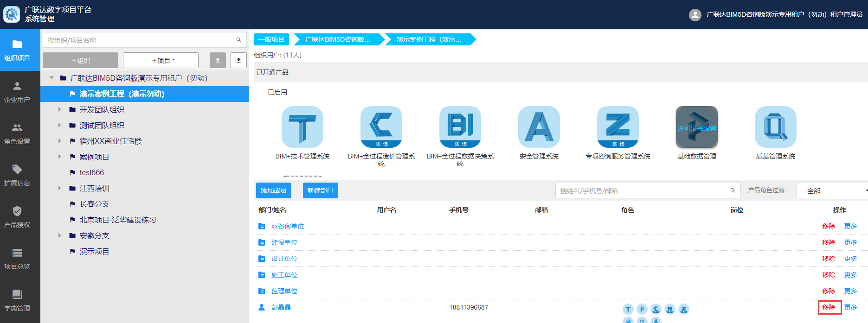This screenshot has height=323, width=868.
Task: Expand the 江西培训 tree node
Action: pyautogui.click(x=59, y=188)
